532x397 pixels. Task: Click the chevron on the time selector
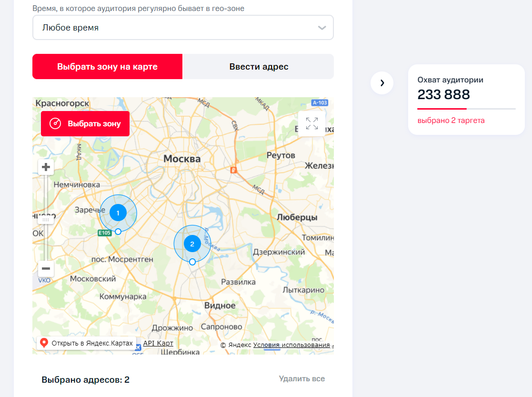(x=321, y=27)
